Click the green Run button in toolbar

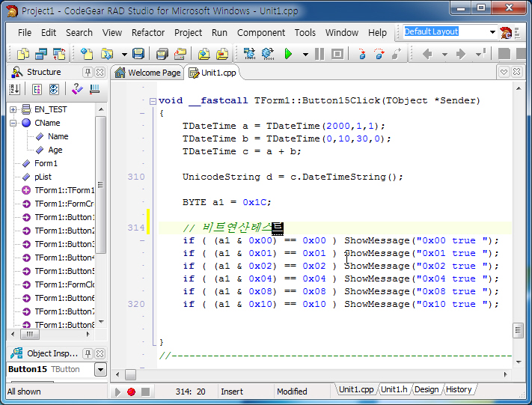click(x=288, y=54)
